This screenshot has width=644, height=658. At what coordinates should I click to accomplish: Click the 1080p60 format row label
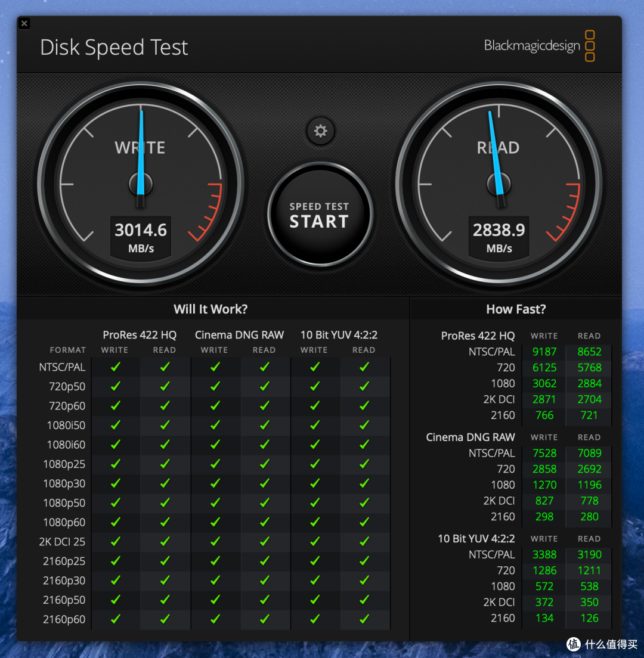pos(64,523)
